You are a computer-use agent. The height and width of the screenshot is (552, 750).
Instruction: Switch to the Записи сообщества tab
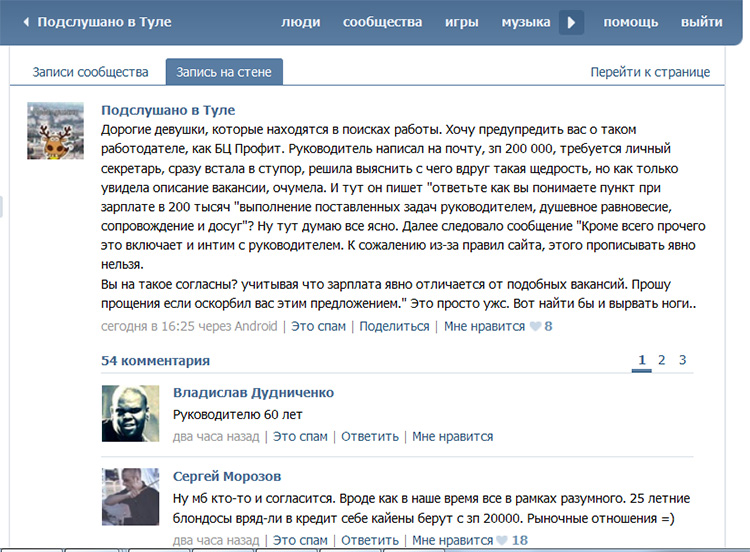(x=90, y=72)
